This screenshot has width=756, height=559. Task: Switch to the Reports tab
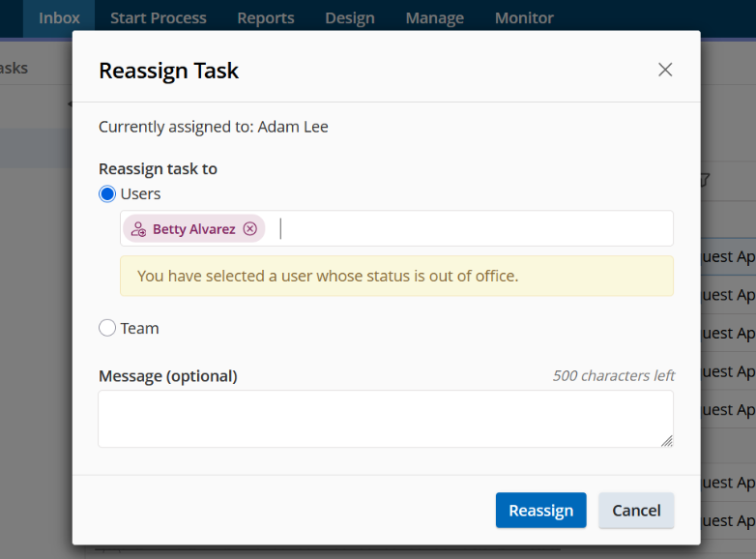point(266,18)
